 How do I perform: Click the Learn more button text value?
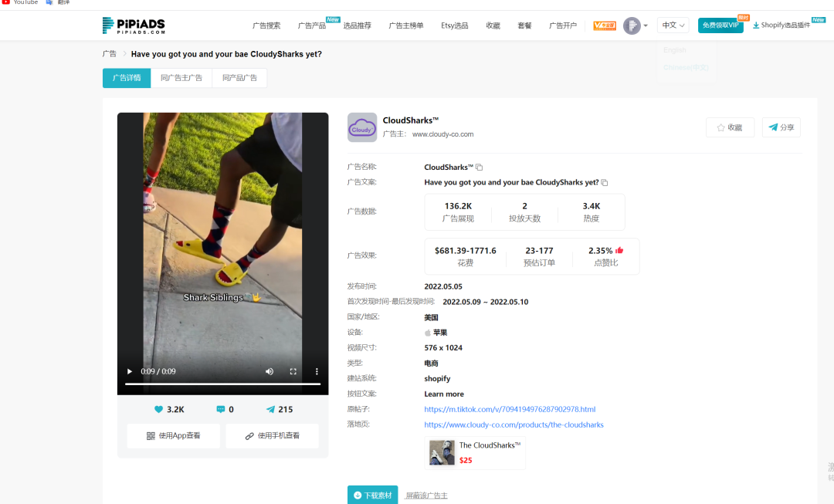[x=444, y=394]
